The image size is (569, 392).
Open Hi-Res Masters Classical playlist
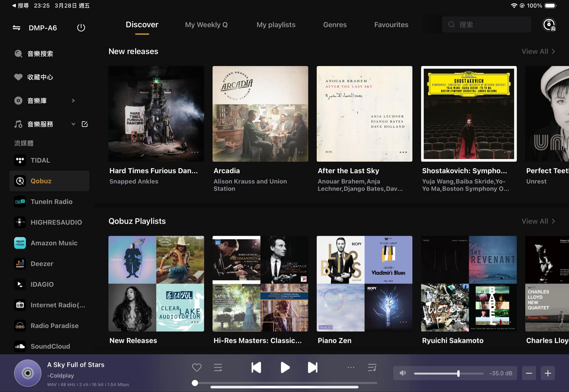(x=260, y=284)
